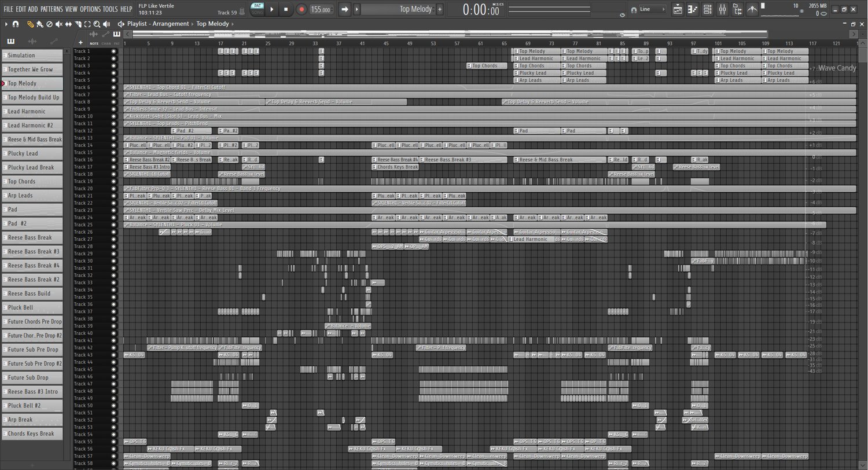Select the Chords Keys Break pattern
This screenshot has width=868, height=470.
coord(32,434)
